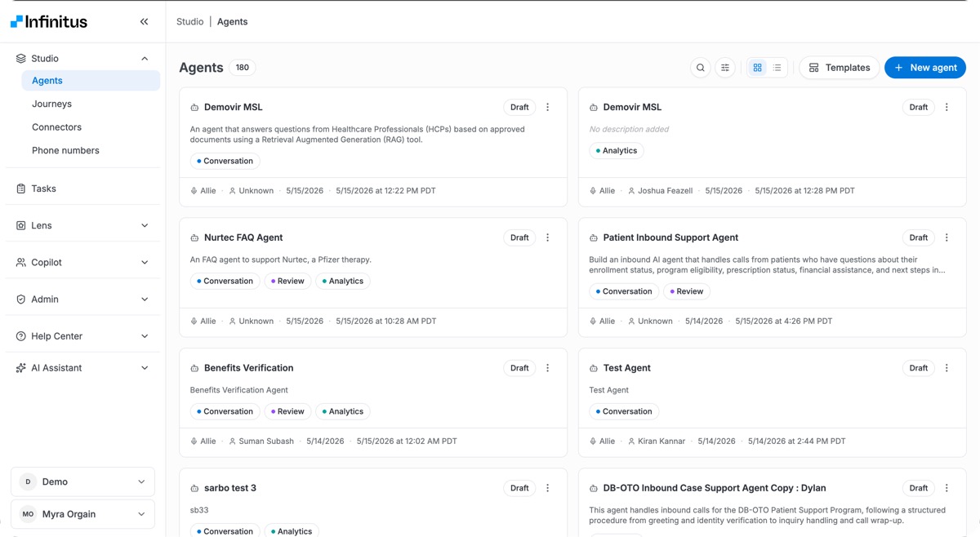980x537 pixels.
Task: Open more options for Demovir MSL by Joshua Feazell
Action: (x=947, y=107)
